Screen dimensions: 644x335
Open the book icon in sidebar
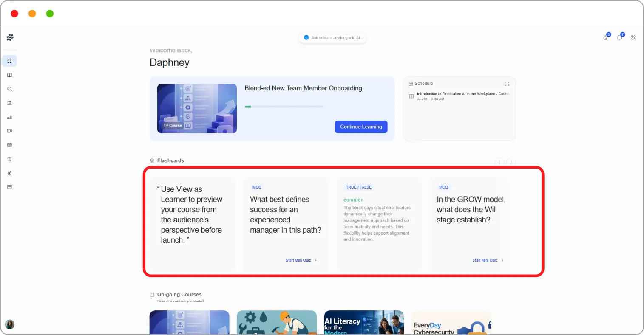(x=9, y=75)
